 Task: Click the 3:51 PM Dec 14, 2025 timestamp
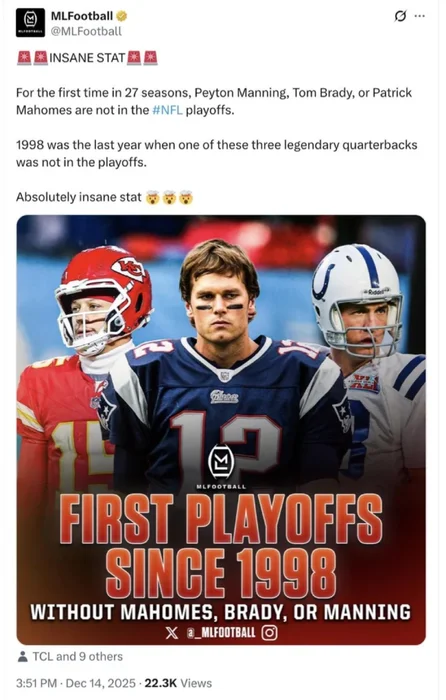pyautogui.click(x=75, y=683)
